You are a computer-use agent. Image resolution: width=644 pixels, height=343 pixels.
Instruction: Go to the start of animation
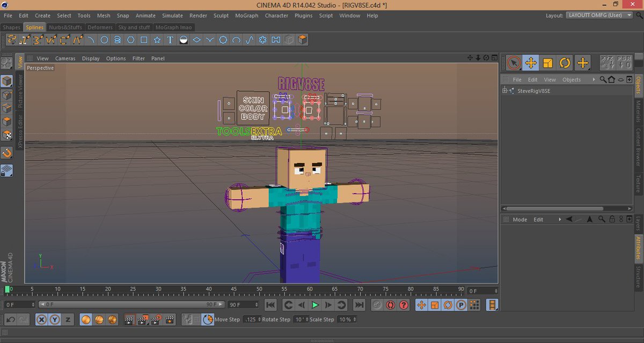coord(270,305)
